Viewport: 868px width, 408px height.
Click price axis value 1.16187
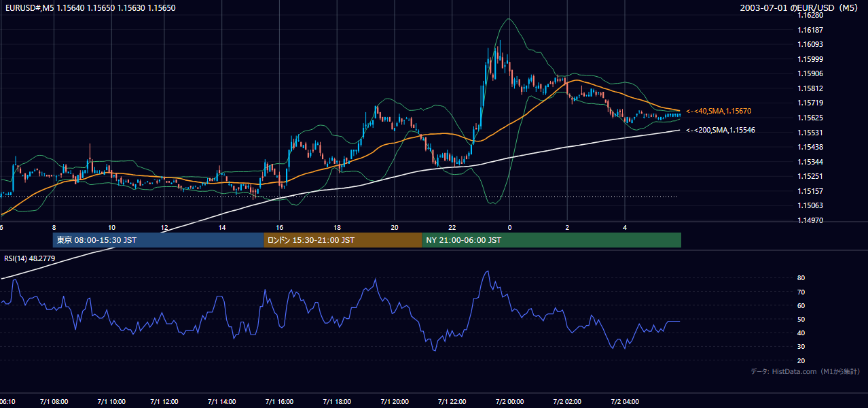click(x=810, y=30)
